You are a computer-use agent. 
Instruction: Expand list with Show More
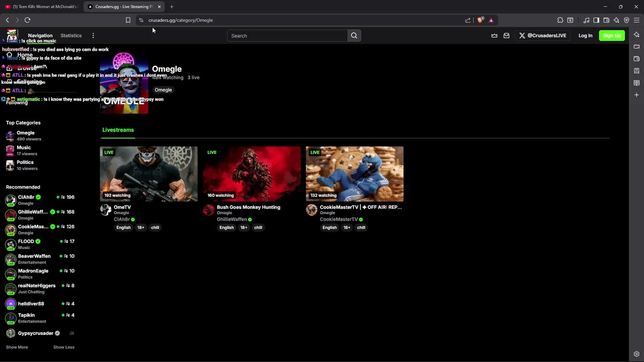(17, 347)
